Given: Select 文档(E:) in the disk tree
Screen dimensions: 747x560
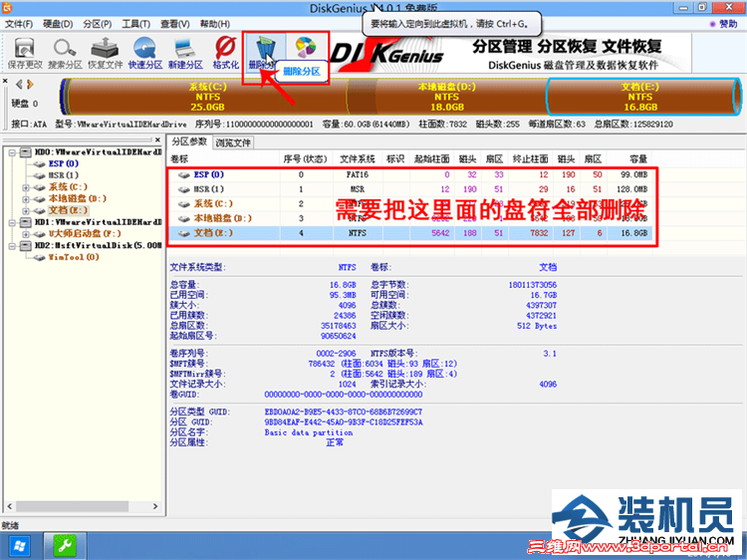Looking at the screenshot, I should tap(68, 210).
